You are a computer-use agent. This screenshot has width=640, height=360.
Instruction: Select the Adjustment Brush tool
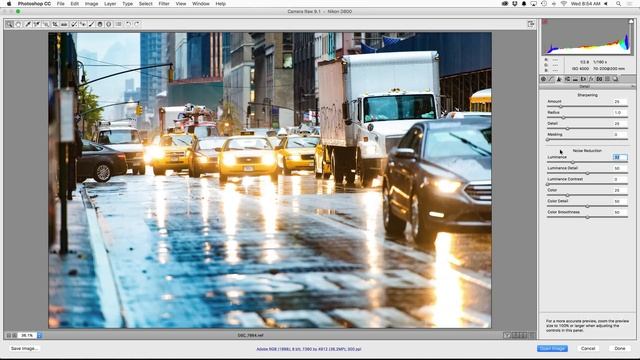(91, 24)
